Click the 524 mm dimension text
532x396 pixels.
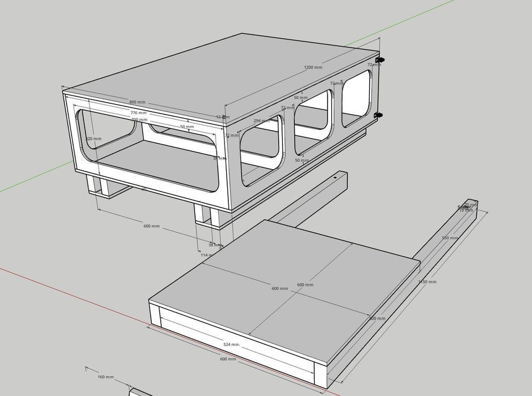point(232,344)
